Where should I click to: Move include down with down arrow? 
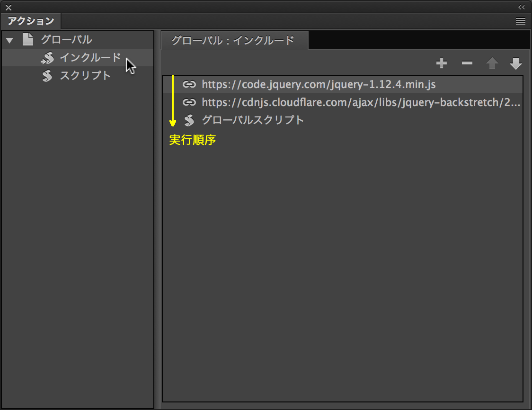[x=516, y=63]
